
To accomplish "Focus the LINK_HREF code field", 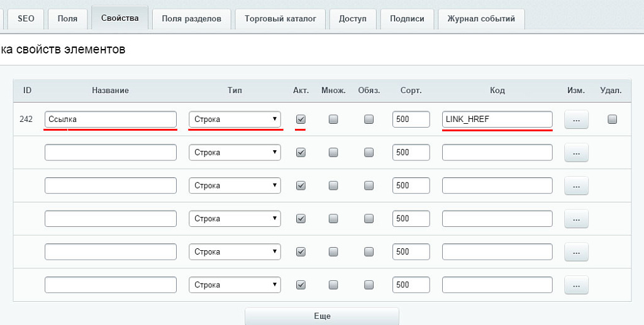I will coord(497,119).
